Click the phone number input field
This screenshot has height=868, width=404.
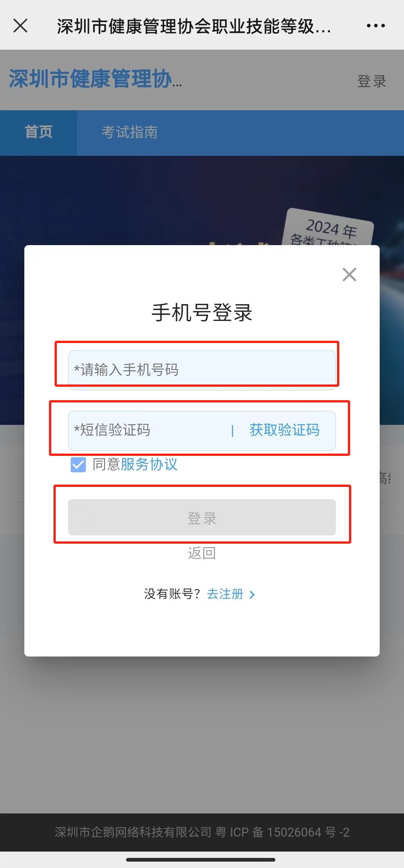coord(201,369)
